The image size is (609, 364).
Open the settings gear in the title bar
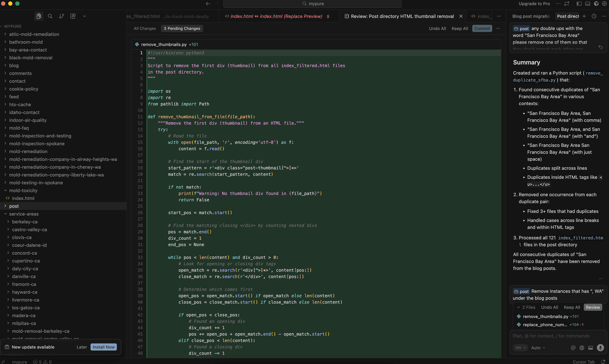tap(605, 4)
